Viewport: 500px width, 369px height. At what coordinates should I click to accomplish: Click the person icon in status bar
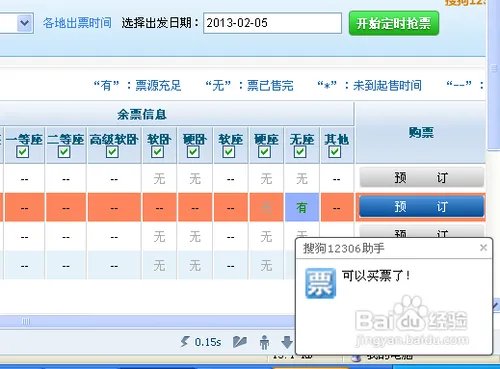pos(264,342)
